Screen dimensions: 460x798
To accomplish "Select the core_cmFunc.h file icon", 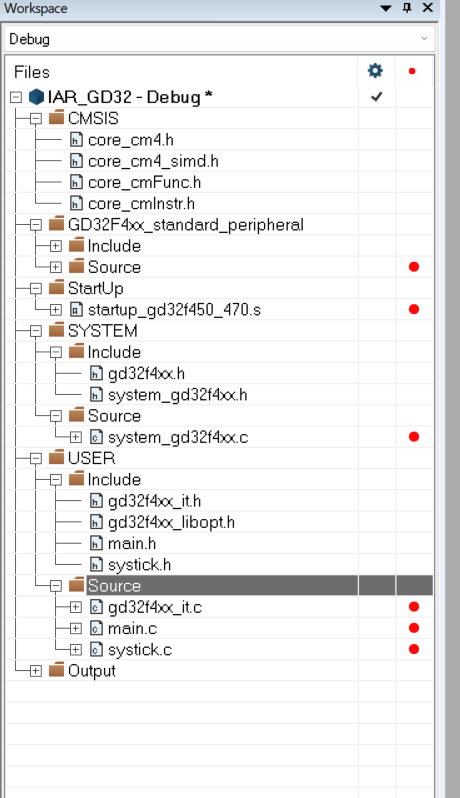I will point(76,182).
